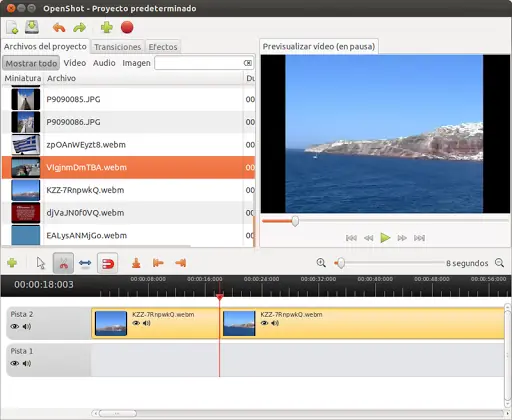Clear the file filter search box

247,63
